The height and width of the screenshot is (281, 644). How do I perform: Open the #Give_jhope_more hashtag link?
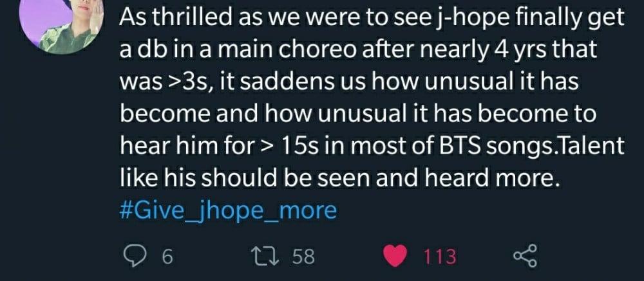(228, 210)
